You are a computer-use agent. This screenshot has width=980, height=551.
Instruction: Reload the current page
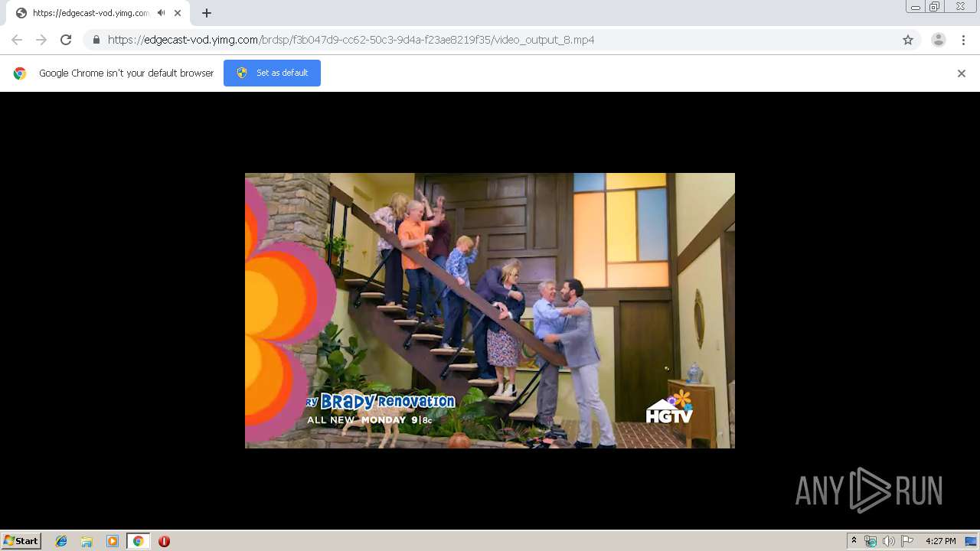pos(66,40)
